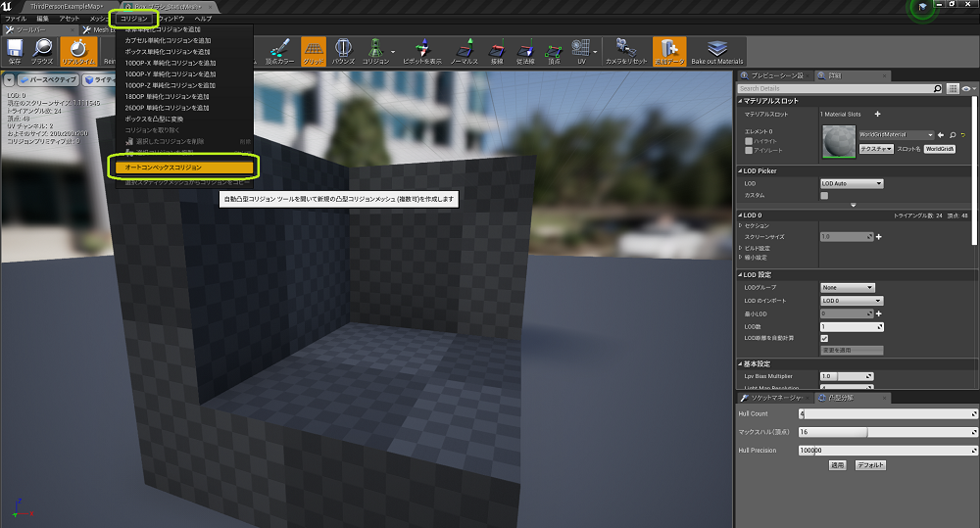Viewport: 980px width, 528px height.
Task: Open the LOD のインポート dropdown
Action: point(852,301)
